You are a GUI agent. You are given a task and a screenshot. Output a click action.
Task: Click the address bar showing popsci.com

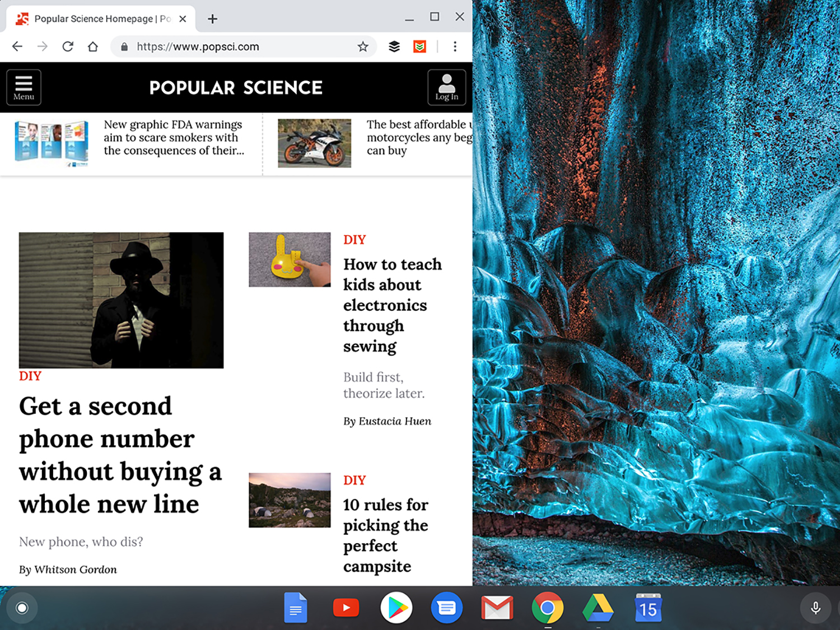tap(243, 46)
